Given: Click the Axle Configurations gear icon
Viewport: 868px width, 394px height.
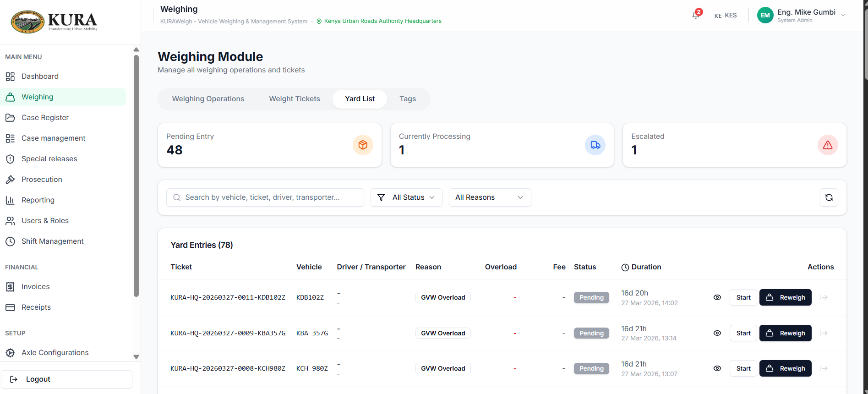Looking at the screenshot, I should point(10,353).
